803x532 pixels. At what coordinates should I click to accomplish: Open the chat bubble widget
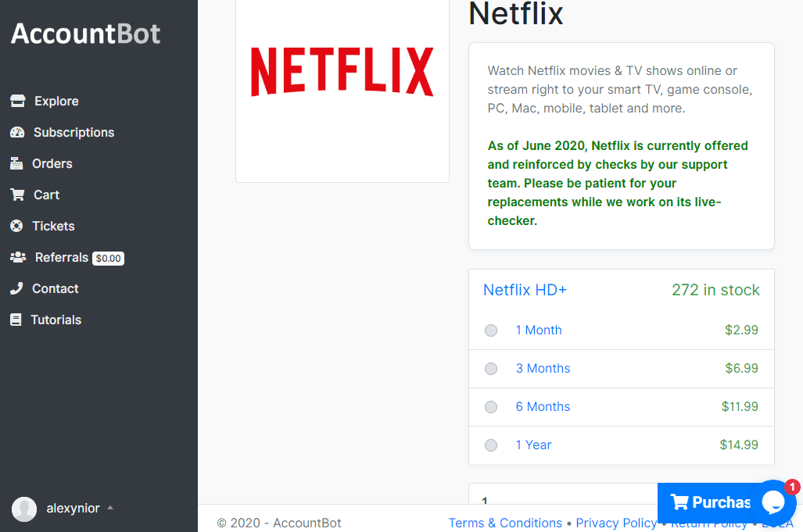click(x=774, y=502)
